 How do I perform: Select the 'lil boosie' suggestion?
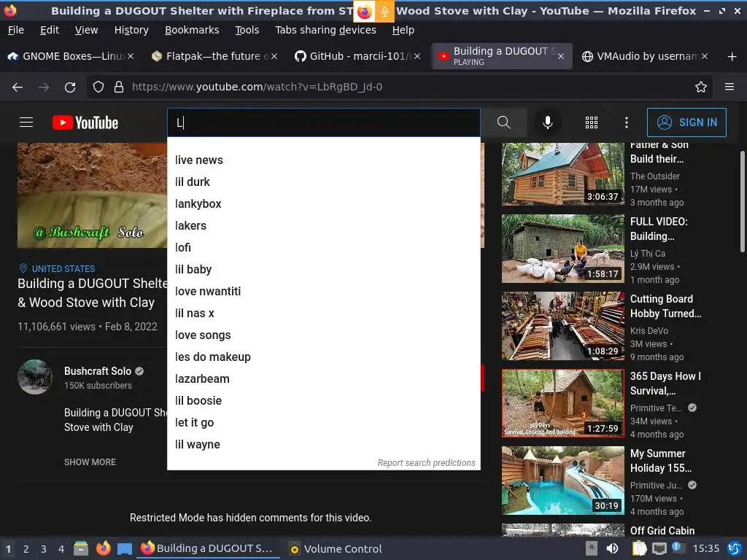(323, 401)
